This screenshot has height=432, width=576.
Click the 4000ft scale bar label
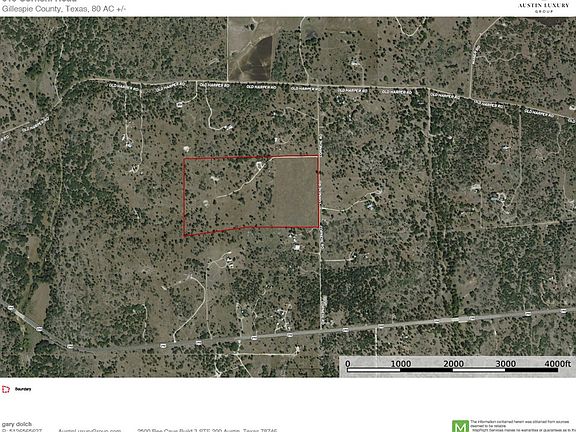[558, 364]
